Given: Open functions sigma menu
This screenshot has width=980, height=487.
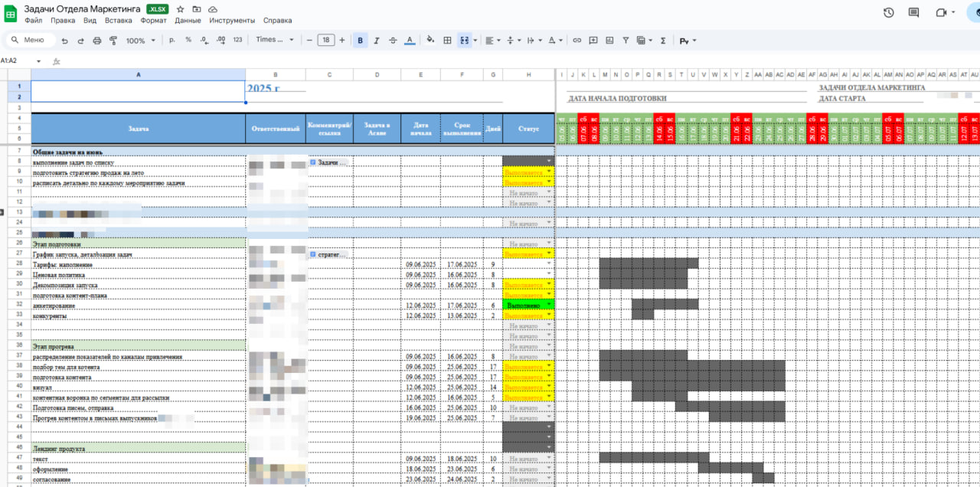Looking at the screenshot, I should tap(662, 41).
